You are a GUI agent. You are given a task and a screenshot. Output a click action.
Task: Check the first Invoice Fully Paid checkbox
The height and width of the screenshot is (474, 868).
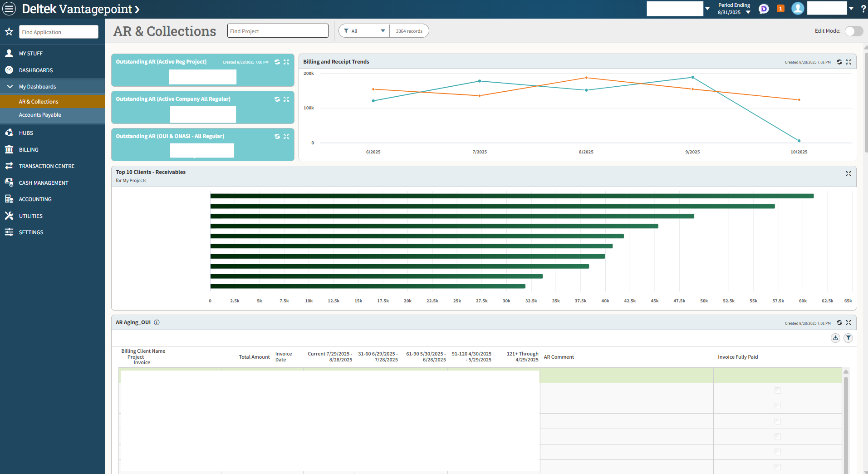(x=777, y=390)
